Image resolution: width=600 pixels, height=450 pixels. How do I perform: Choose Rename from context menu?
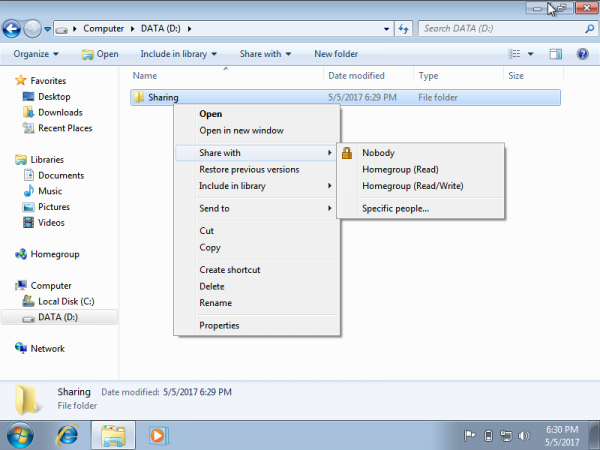tap(257, 303)
